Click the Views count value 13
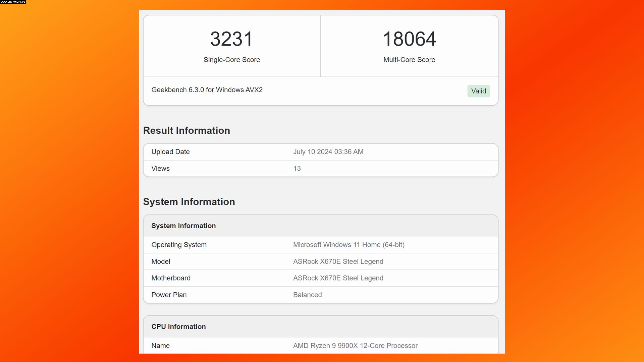The height and width of the screenshot is (362, 644). click(297, 169)
